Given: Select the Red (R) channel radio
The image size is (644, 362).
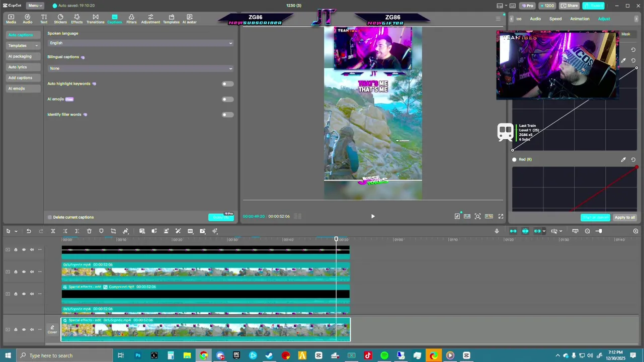Looking at the screenshot, I should pos(514,159).
